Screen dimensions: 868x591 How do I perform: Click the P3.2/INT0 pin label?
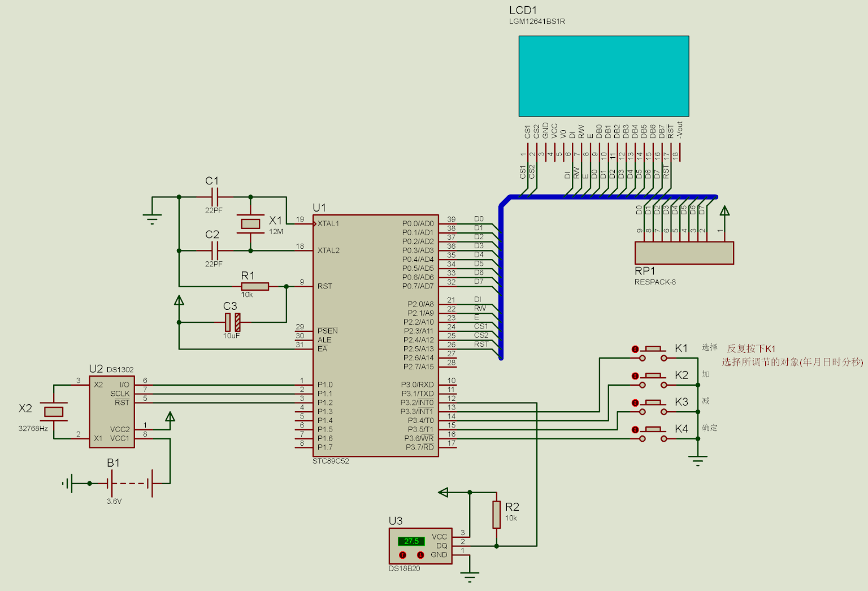417,403
